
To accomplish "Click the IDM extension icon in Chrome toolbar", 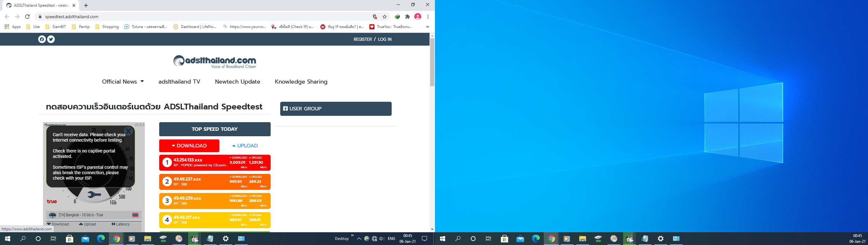I will [397, 17].
